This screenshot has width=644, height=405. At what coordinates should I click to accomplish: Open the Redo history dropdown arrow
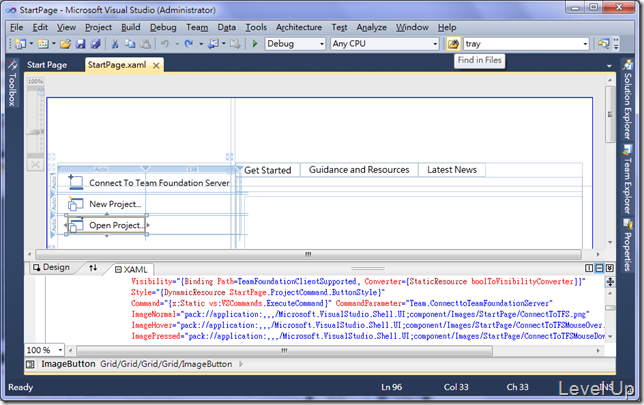click(201, 44)
